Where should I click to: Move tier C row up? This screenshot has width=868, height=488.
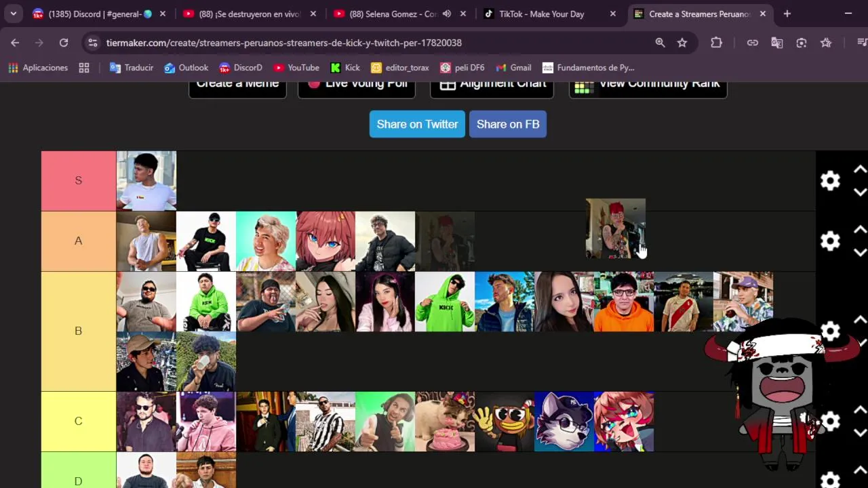pos(860,410)
